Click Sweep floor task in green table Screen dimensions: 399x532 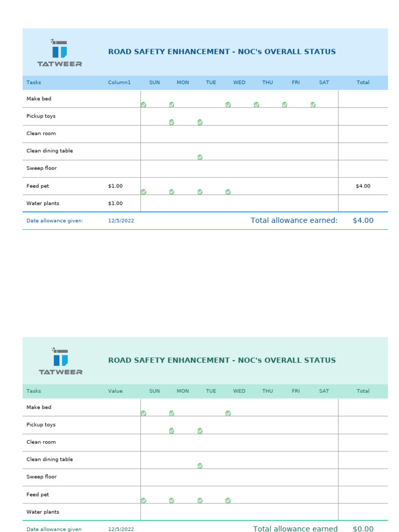[42, 477]
